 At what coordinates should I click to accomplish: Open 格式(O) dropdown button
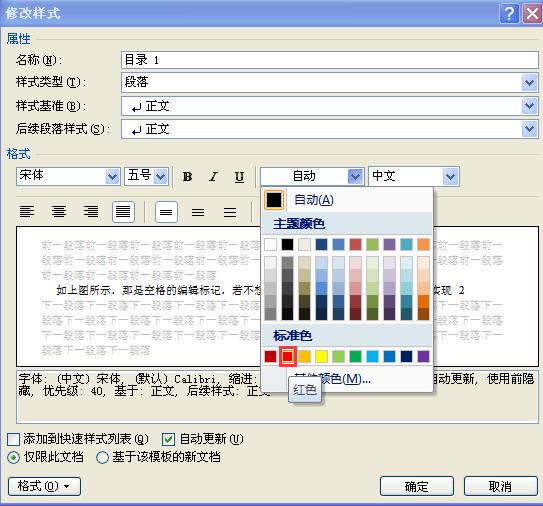click(x=44, y=486)
